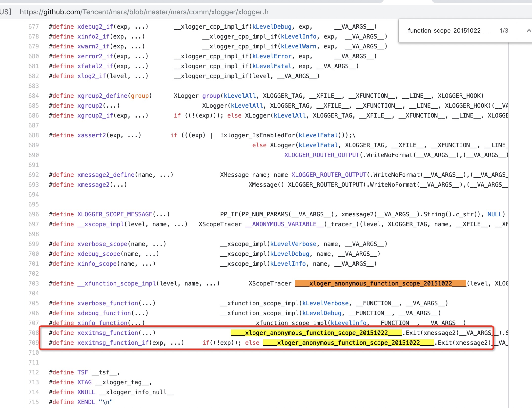Click the orange highlighted match on line 703
The height and width of the screenshot is (408, 532).
pos(380,283)
